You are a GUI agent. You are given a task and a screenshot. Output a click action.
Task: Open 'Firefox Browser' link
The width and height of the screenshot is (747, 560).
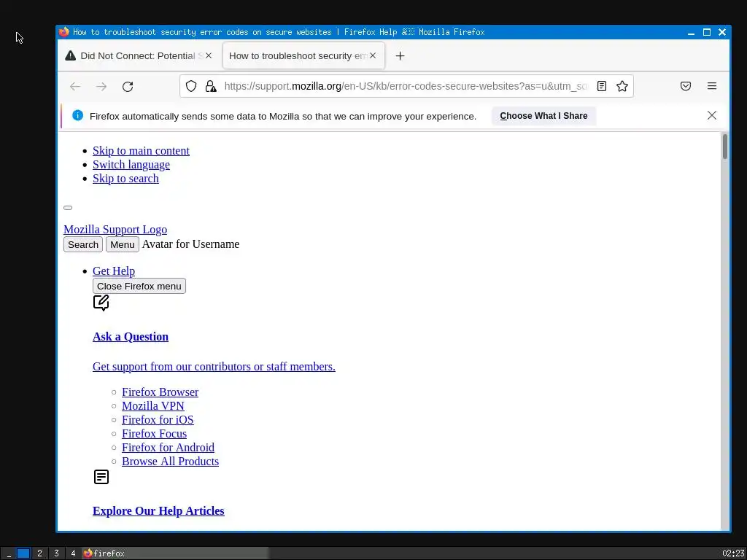[160, 392]
